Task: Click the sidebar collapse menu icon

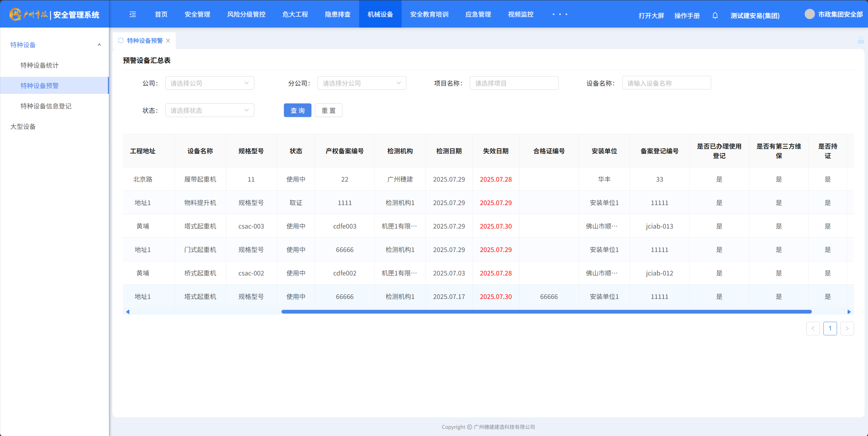Action: tap(133, 14)
